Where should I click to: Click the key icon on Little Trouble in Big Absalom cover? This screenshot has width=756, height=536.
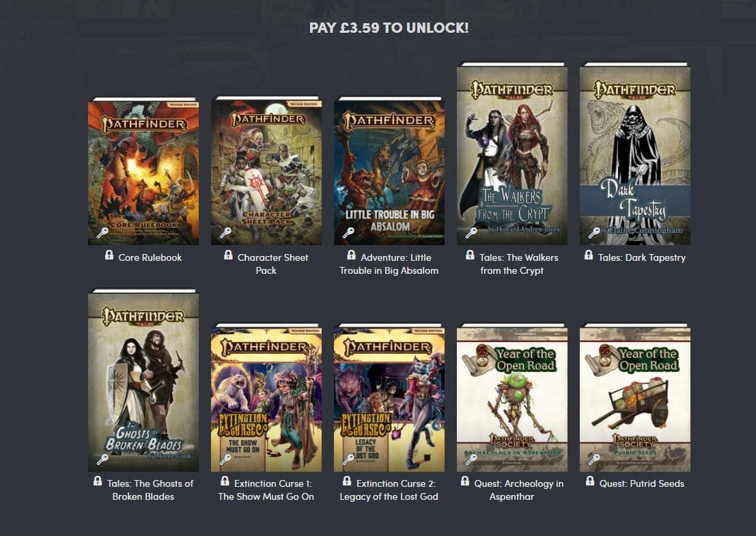click(348, 234)
